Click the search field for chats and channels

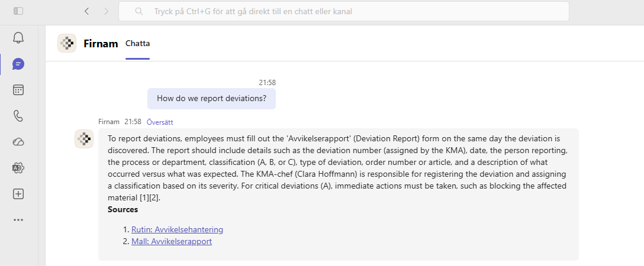[x=344, y=11]
